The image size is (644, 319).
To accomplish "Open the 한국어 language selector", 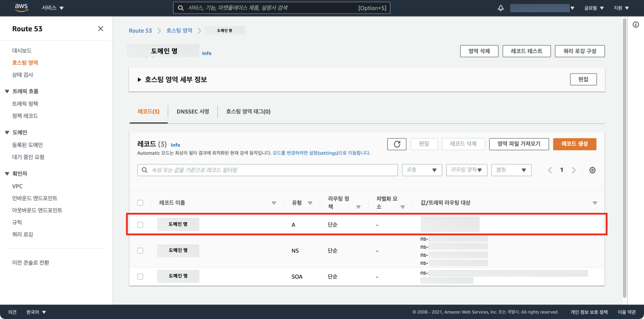I will pos(36,312).
